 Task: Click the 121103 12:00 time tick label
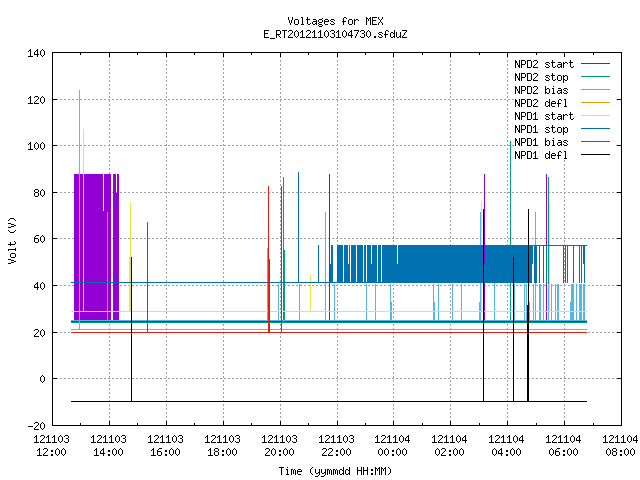51,446
